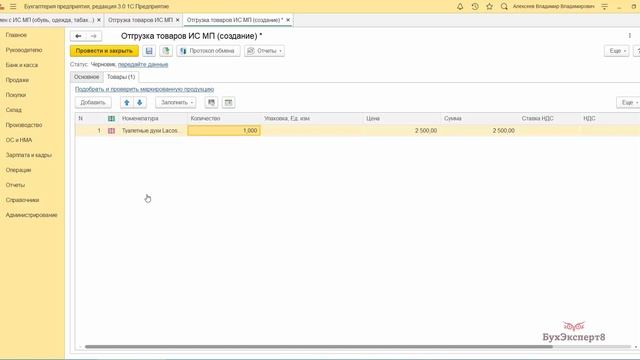Switch to 'Отгрузка товаров ИС МП' window tab

pyautogui.click(x=140, y=20)
